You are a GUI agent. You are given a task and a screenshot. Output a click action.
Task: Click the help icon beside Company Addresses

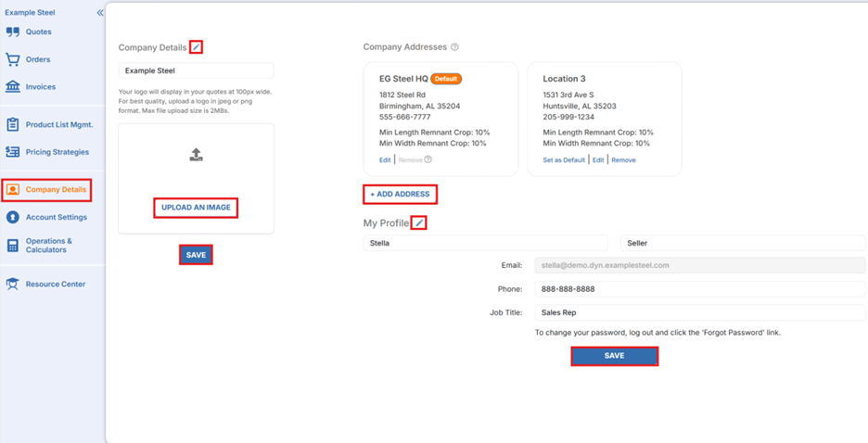pyautogui.click(x=454, y=47)
